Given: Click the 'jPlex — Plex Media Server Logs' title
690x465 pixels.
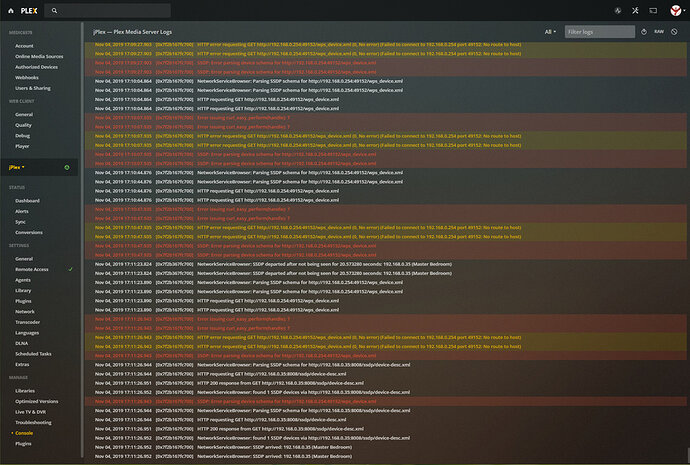Looking at the screenshot, I should tap(132, 32).
